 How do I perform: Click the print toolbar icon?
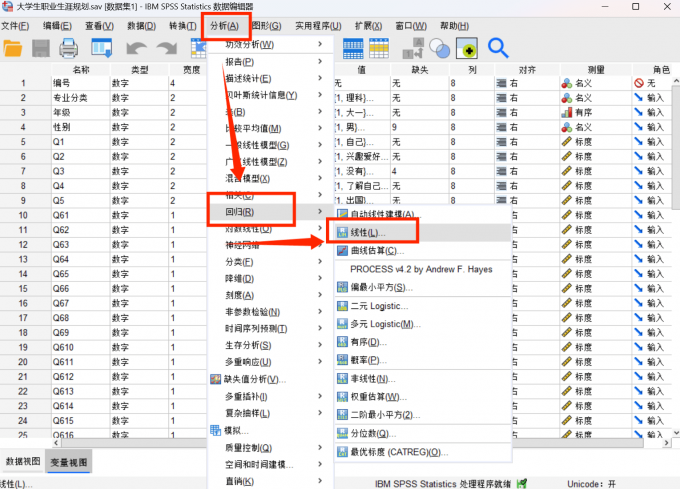[x=69, y=48]
